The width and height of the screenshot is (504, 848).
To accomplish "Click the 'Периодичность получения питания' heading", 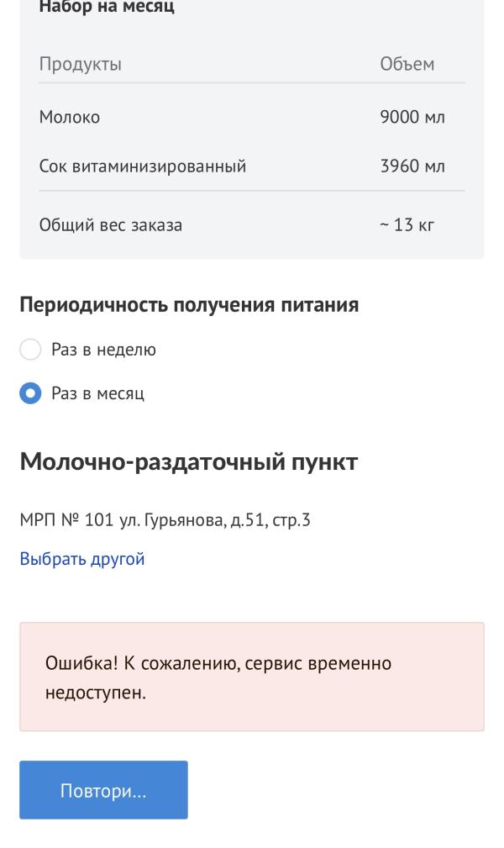I will [x=189, y=305].
